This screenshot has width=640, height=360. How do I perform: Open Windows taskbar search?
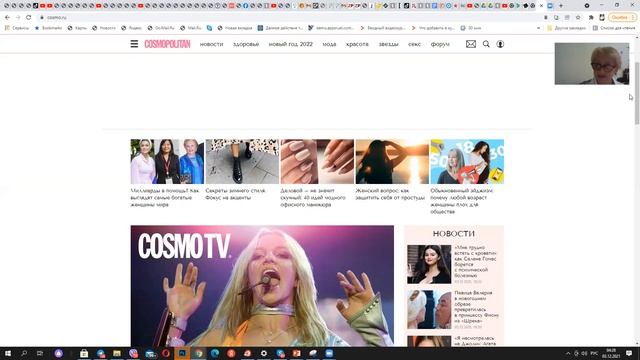tap(24, 353)
